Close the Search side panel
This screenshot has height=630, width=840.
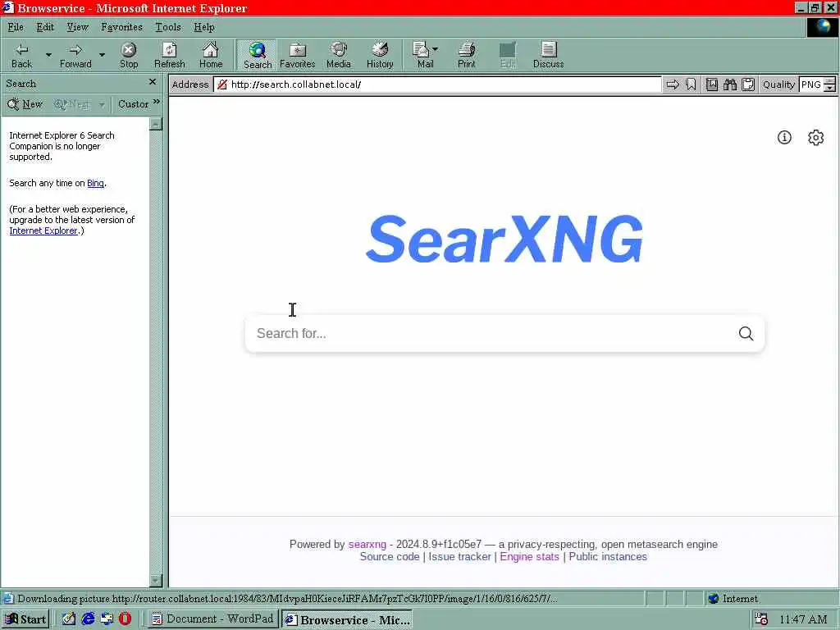tap(153, 82)
